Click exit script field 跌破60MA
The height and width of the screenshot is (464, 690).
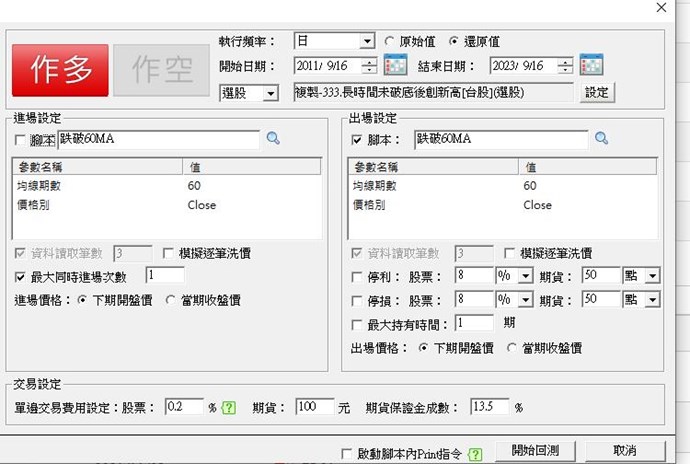click(x=501, y=140)
